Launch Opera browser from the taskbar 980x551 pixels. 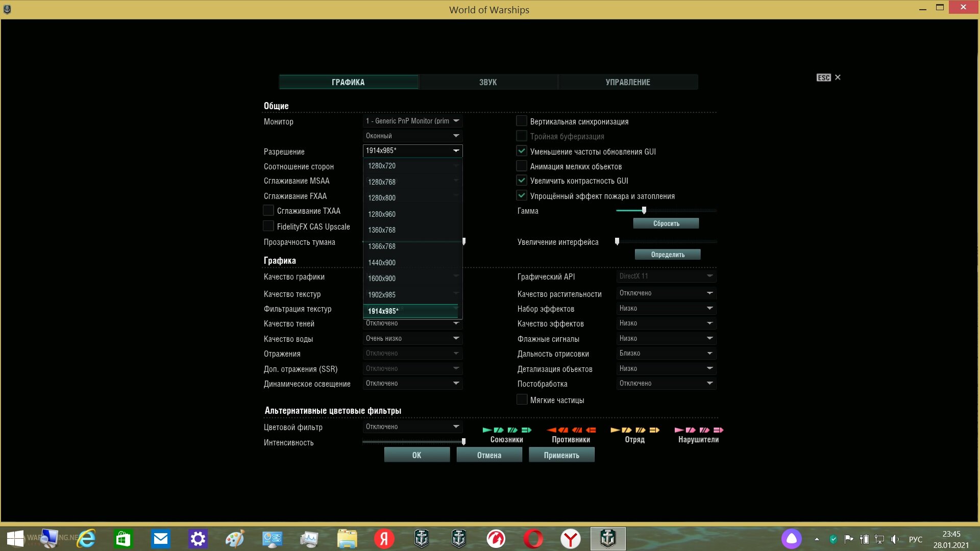(533, 539)
